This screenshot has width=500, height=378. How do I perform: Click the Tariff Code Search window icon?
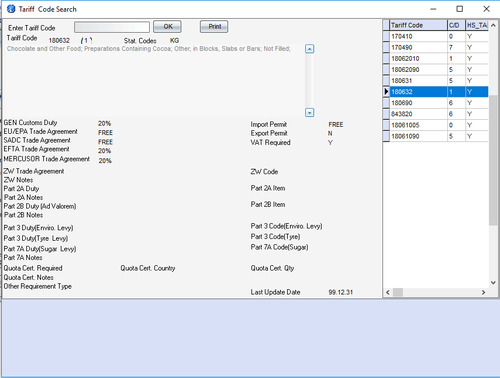coord(11,9)
